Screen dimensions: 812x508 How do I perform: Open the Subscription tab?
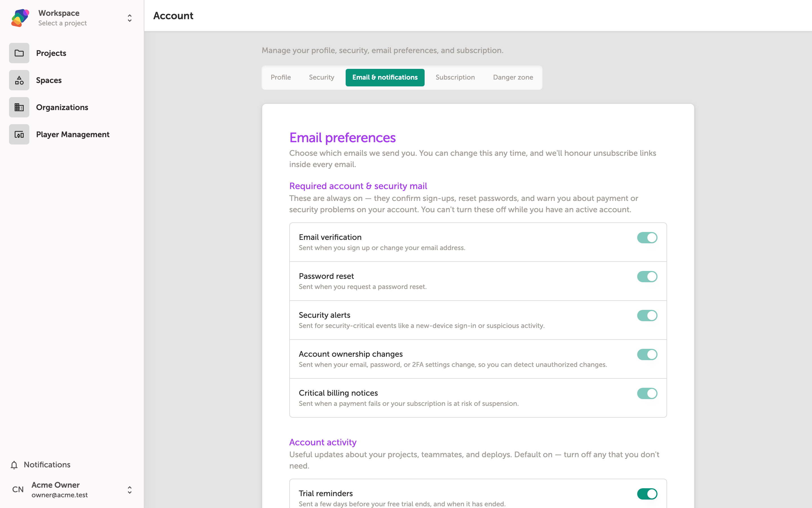[x=455, y=77]
